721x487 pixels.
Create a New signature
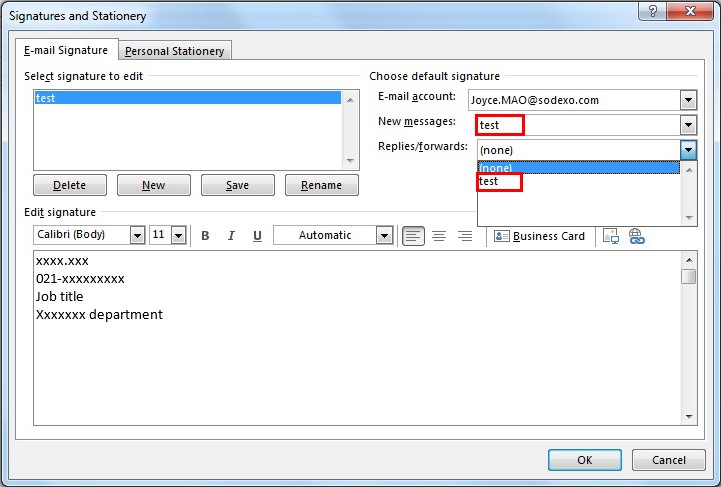[x=154, y=185]
